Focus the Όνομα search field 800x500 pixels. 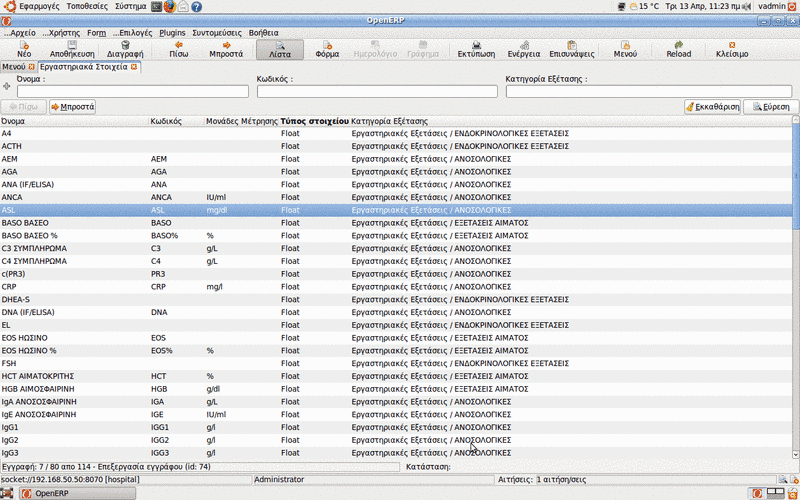click(x=133, y=91)
